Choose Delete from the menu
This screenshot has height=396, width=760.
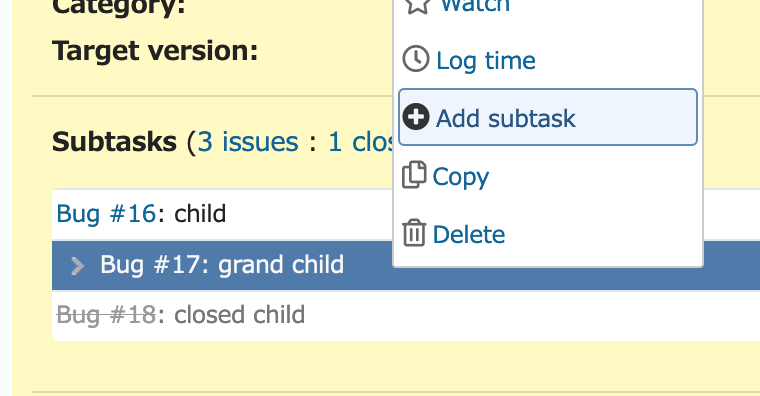click(548, 234)
